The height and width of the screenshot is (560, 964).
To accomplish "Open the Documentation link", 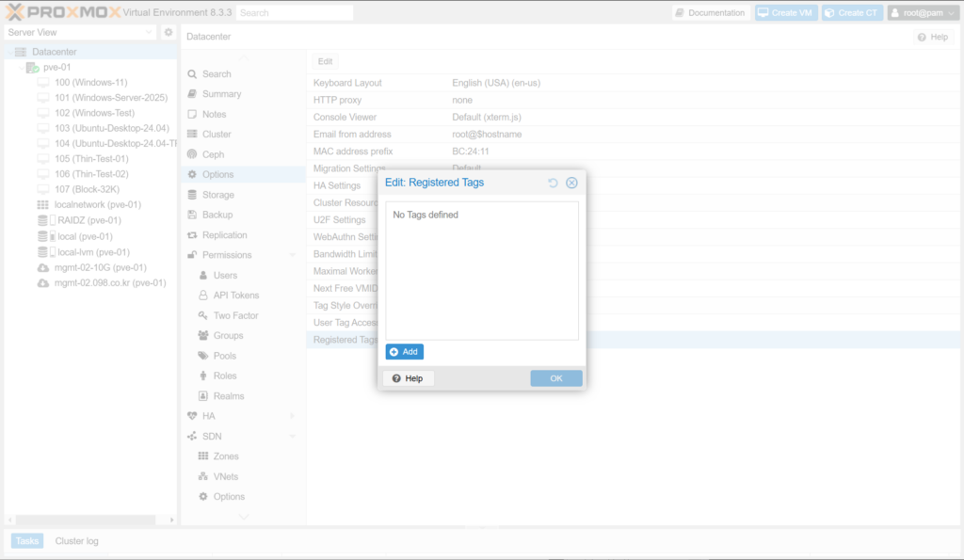I will coord(711,13).
